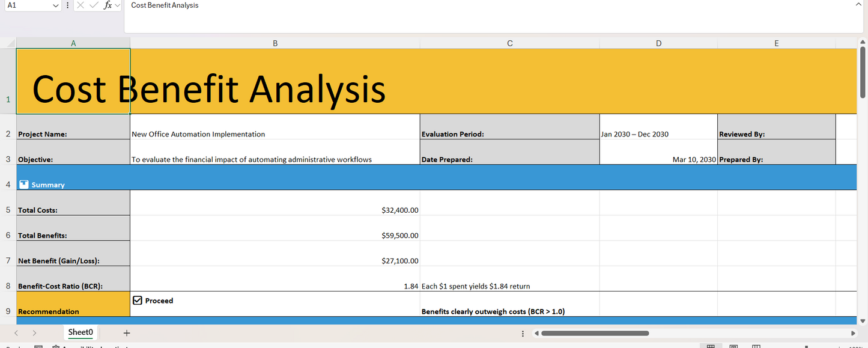Add a new sheet with plus button

click(x=127, y=333)
